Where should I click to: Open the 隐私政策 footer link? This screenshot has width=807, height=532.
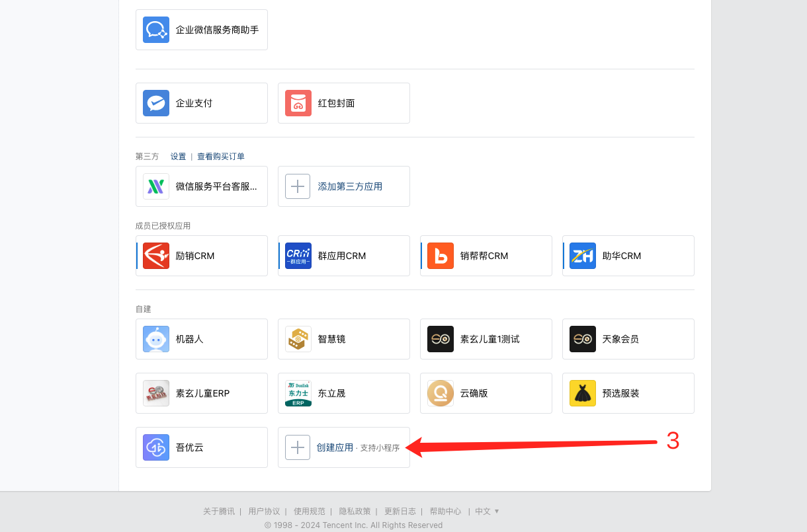point(355,511)
